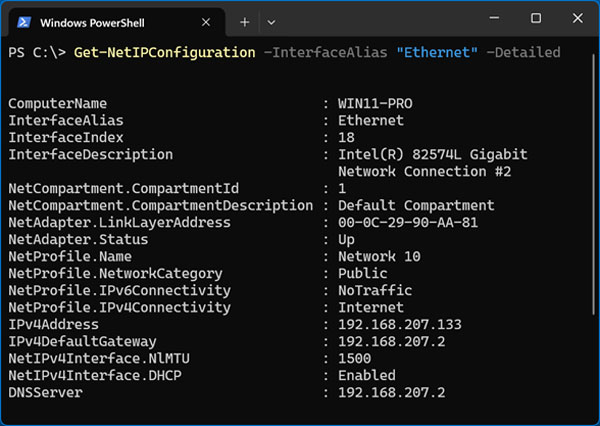The image size is (600, 426).
Task: Click the Public category value
Action: point(363,273)
